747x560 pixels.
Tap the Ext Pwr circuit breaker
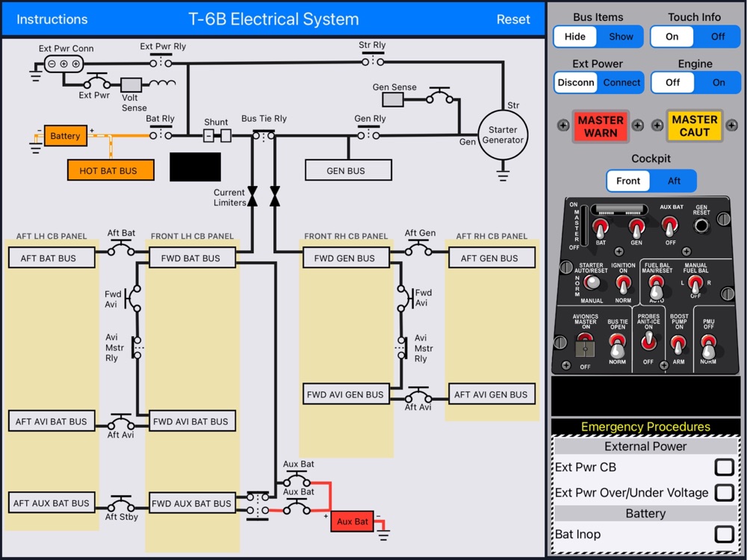tap(96, 81)
